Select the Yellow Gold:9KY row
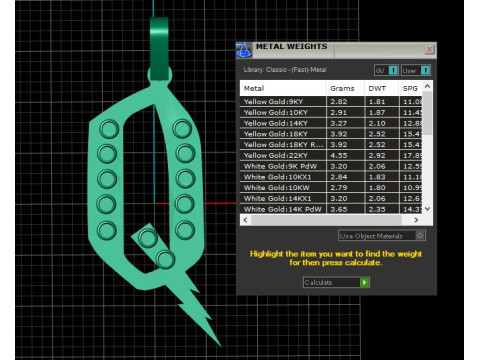This screenshot has height=360, width=480. (x=331, y=102)
